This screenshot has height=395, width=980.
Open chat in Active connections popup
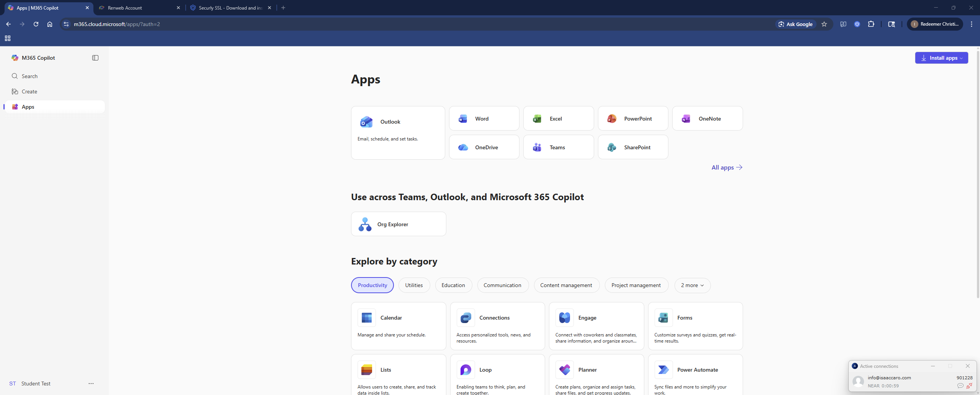960,386
